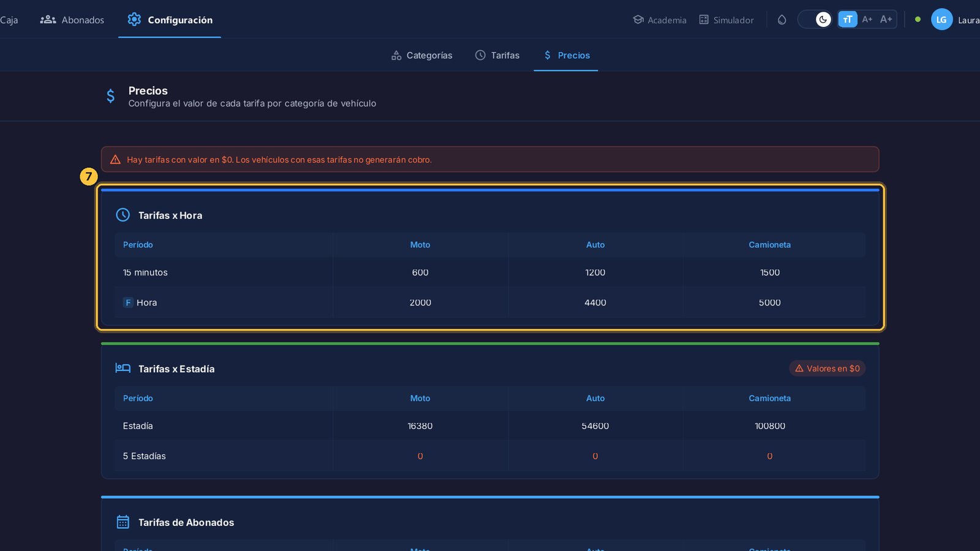Click the Tarifas clock icon
The width and height of the screenshot is (980, 551).
point(480,55)
